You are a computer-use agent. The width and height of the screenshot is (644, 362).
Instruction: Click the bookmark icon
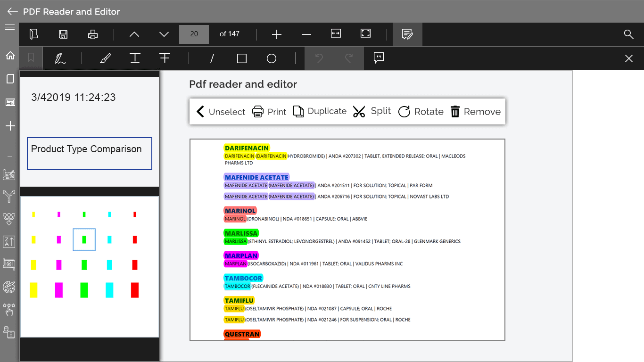(31, 58)
